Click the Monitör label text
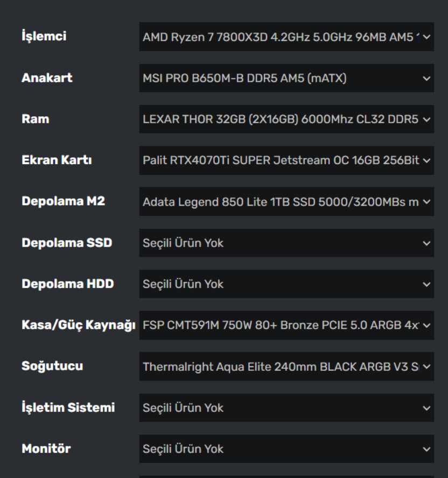The image size is (448, 478). coord(46,448)
